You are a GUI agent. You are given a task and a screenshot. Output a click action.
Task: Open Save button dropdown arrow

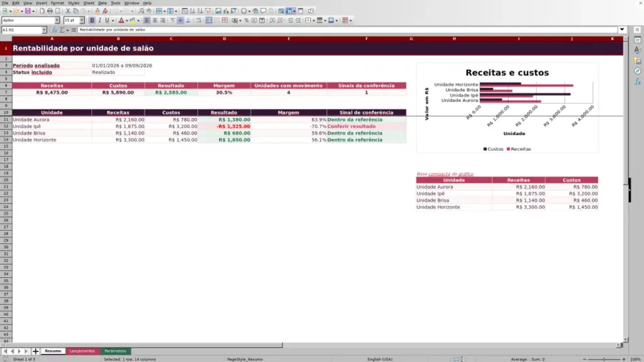pos(33,11)
